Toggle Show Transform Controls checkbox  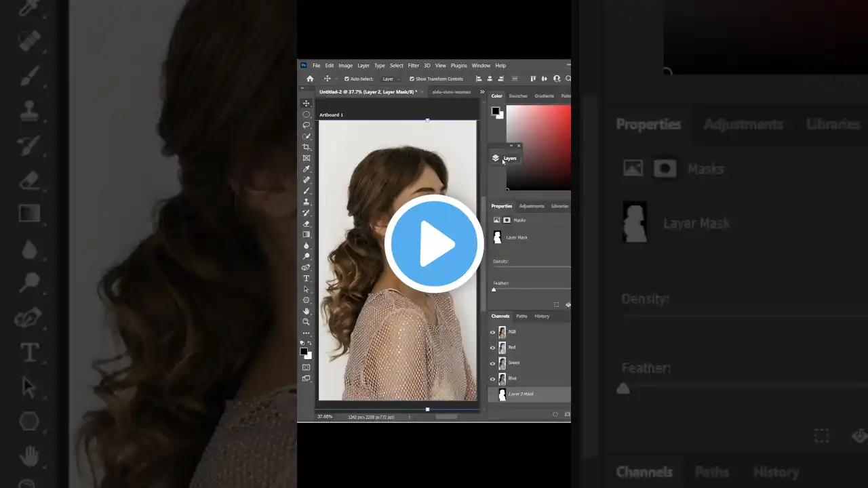click(412, 79)
